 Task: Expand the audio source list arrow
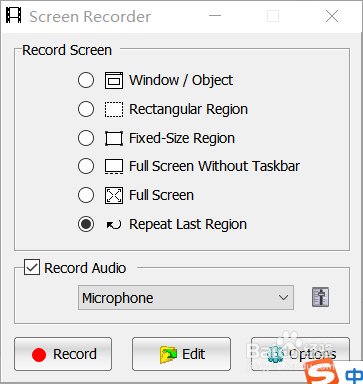tap(283, 297)
